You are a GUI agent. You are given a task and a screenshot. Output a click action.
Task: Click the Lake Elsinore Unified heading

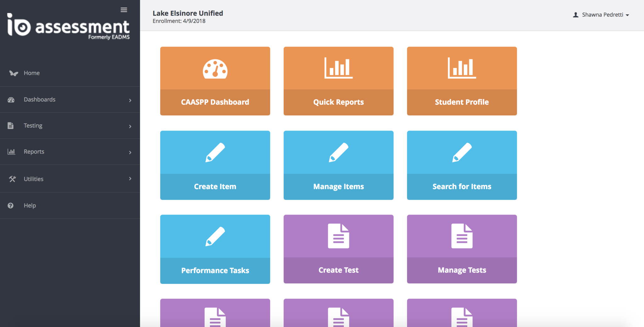point(188,13)
